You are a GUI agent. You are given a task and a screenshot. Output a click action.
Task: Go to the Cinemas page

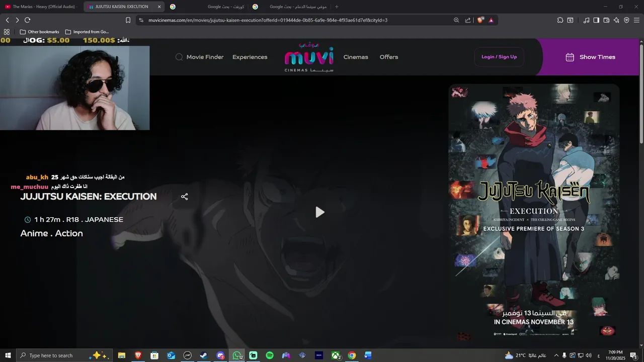coord(356,57)
